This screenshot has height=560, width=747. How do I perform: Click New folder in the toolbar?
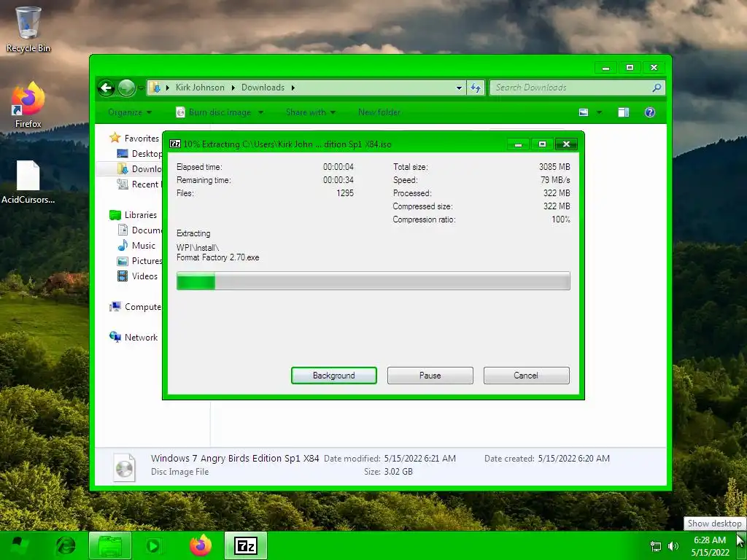point(379,112)
